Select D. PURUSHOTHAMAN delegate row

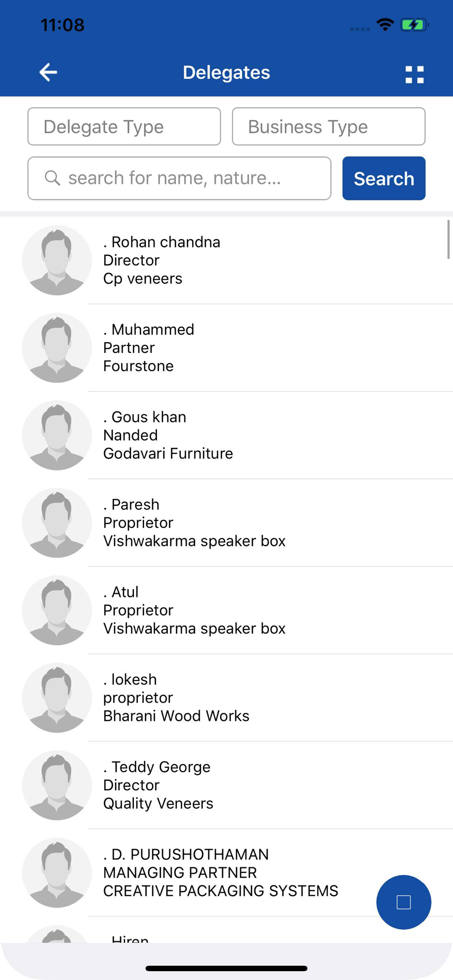(x=226, y=873)
